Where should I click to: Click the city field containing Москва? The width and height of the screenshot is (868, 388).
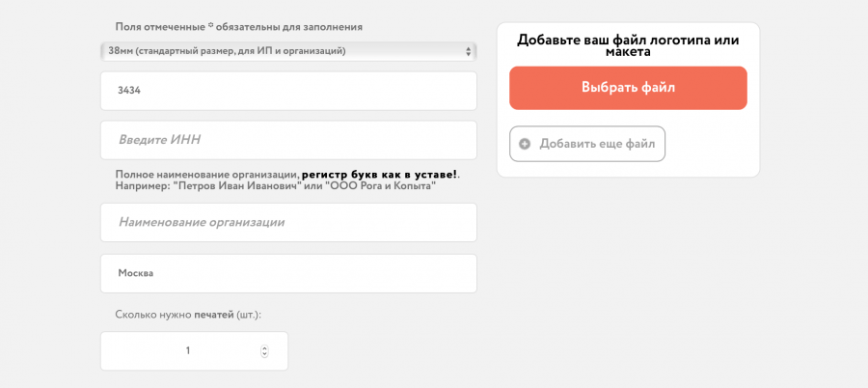point(288,273)
